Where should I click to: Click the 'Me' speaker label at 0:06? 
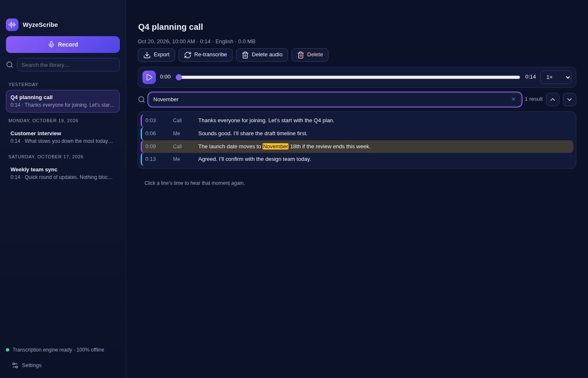(176, 134)
